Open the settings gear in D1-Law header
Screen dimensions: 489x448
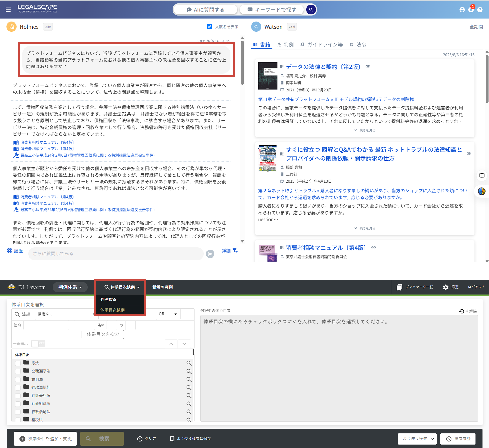point(446,287)
